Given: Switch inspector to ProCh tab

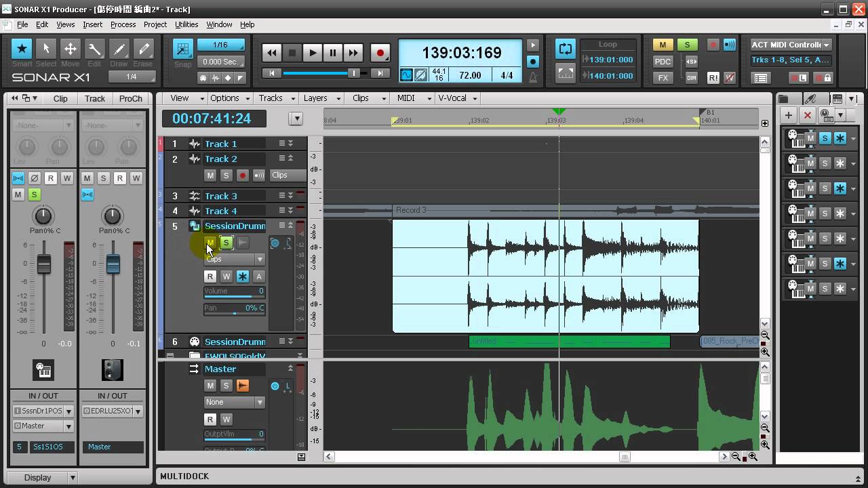Looking at the screenshot, I should 130,98.
